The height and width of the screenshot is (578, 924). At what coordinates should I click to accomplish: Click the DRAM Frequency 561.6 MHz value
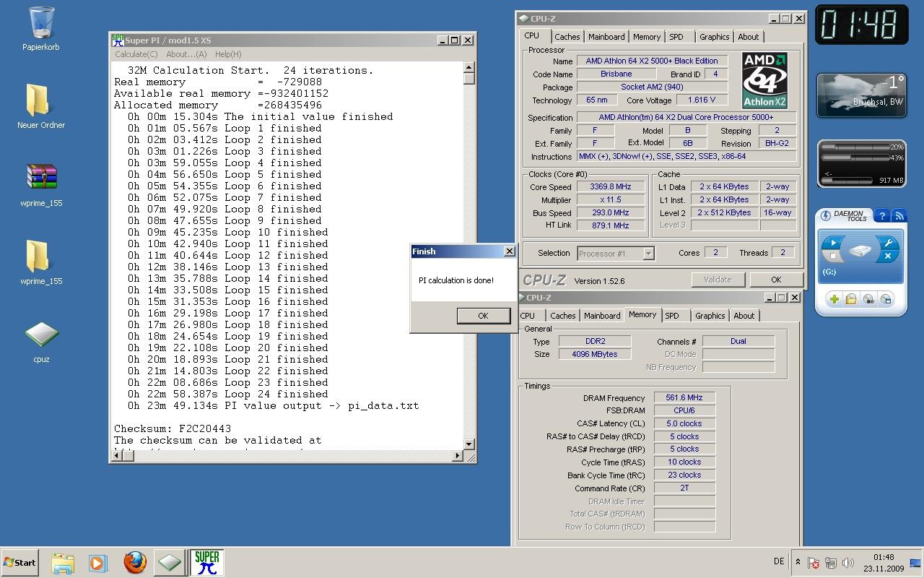(x=684, y=397)
